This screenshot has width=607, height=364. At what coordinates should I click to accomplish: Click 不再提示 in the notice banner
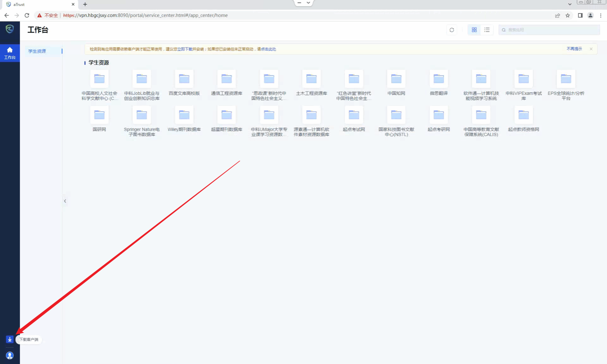click(574, 49)
